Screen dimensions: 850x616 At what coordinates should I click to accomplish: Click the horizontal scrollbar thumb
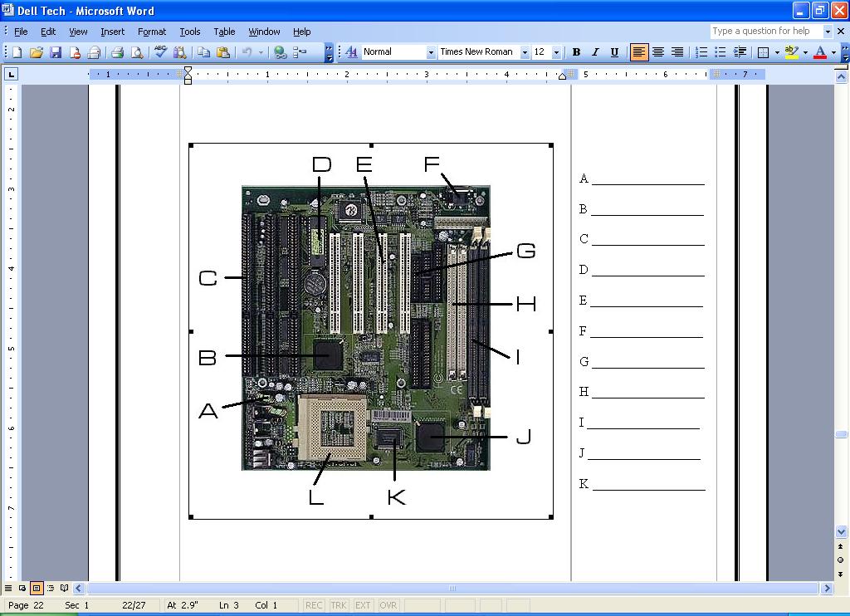(x=452, y=589)
